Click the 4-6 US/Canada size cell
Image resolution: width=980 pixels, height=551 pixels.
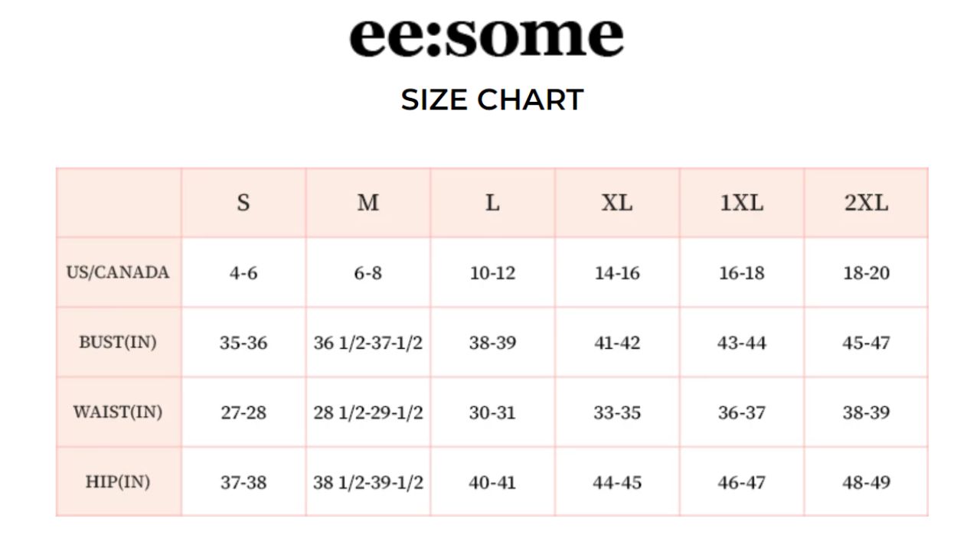pos(243,273)
